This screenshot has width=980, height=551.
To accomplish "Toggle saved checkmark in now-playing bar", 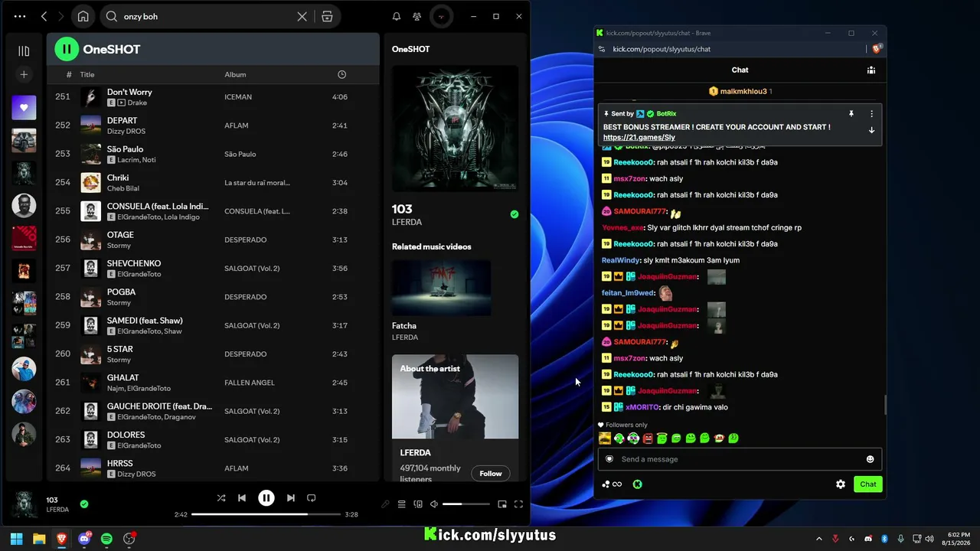I will click(84, 504).
